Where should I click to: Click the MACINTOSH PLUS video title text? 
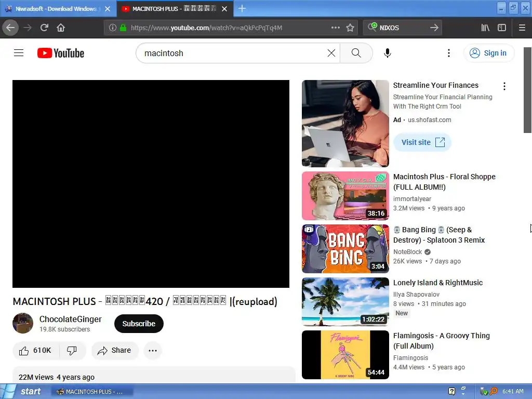click(145, 301)
